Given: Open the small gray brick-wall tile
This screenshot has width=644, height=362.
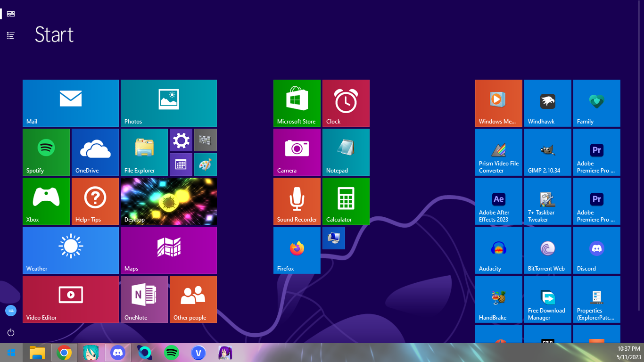Looking at the screenshot, I should [x=206, y=140].
